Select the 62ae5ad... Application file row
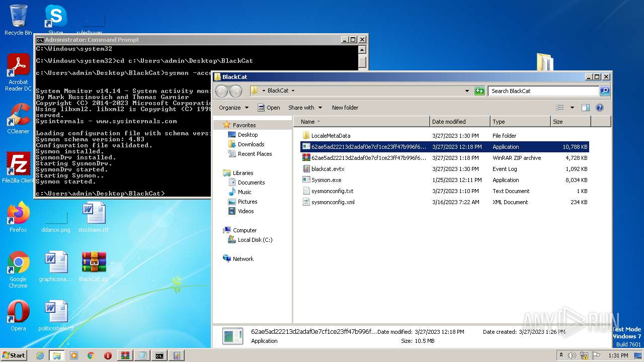 click(444, 147)
